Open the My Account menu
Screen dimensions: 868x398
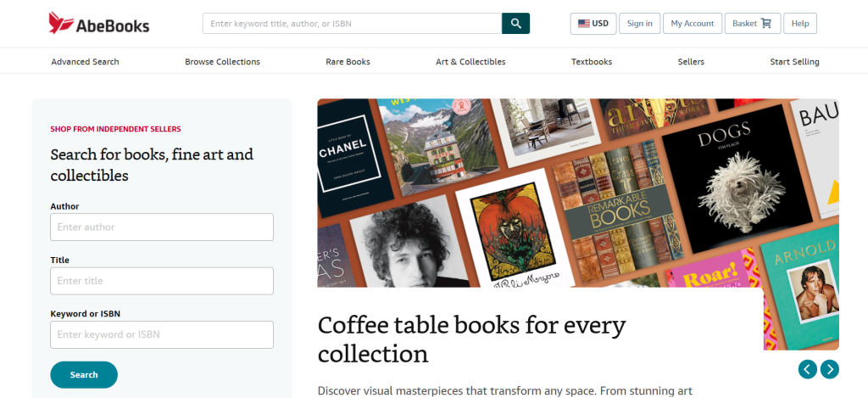click(x=693, y=24)
